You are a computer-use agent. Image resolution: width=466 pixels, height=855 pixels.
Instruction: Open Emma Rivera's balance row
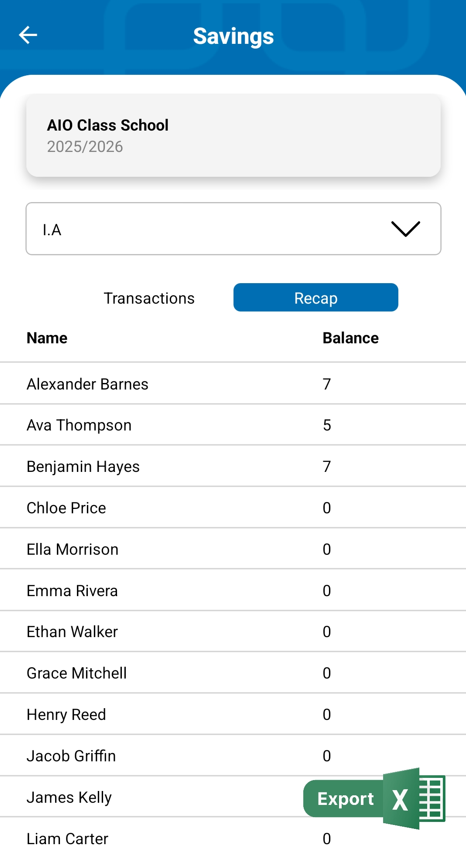[233, 591]
